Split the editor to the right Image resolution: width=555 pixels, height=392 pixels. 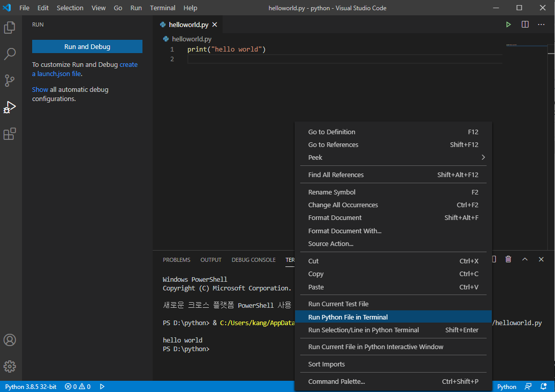click(x=525, y=24)
